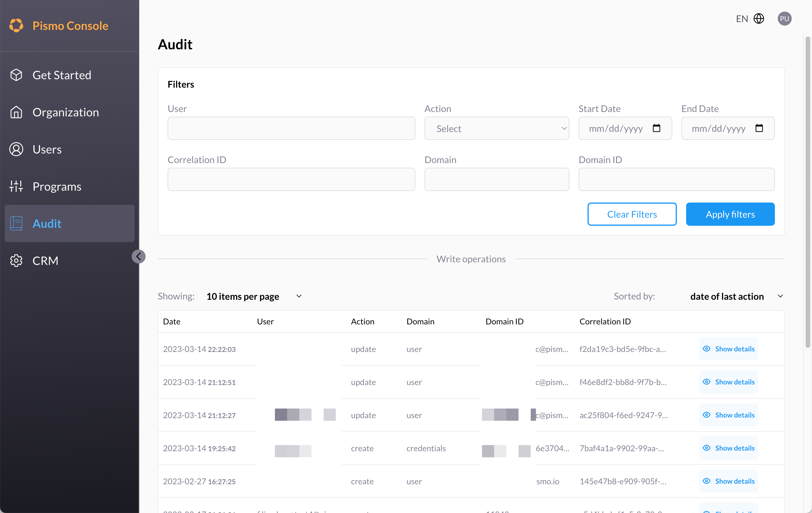
Task: Click the Pismo Console logo icon
Action: pos(16,26)
